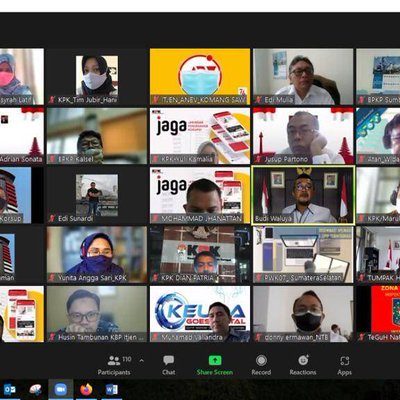Select the BPKP Kalsel video tile
The height and width of the screenshot is (400, 400).
pos(97,136)
